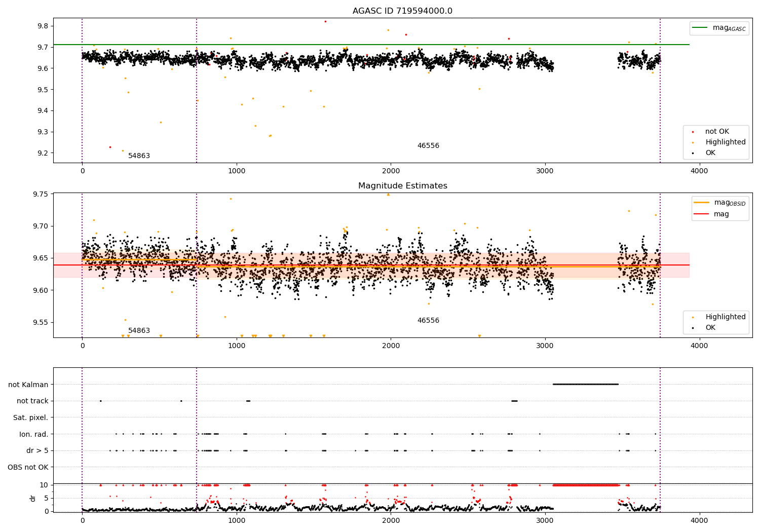This screenshot has height=532, width=760.
Task: Click the 10 tick on the dr axis
Action: pos(44,485)
